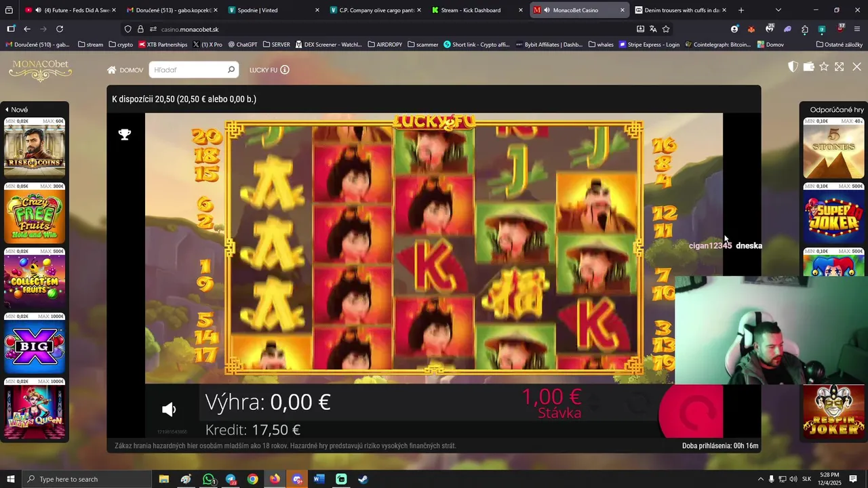868x488 pixels.
Task: Open Chrome from taskbar
Action: tap(252, 479)
